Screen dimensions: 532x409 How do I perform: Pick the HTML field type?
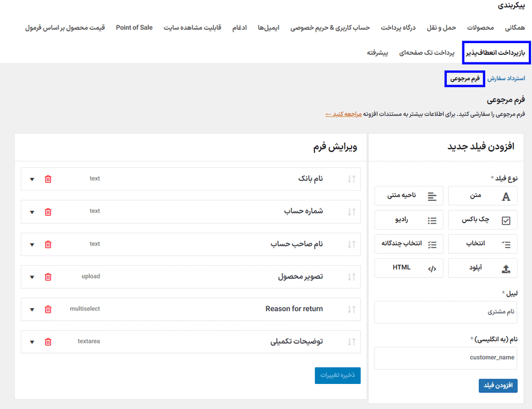pos(409,268)
